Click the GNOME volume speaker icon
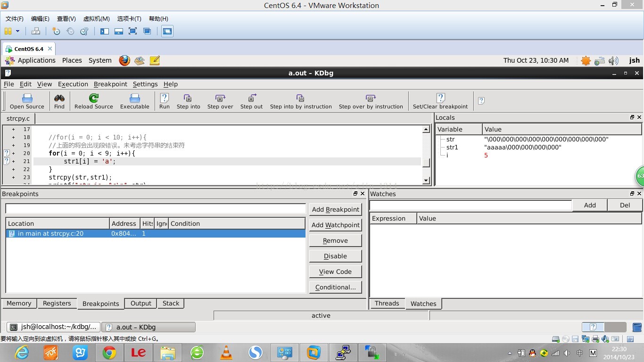Screen dimensions: 644x362 (x=613, y=60)
